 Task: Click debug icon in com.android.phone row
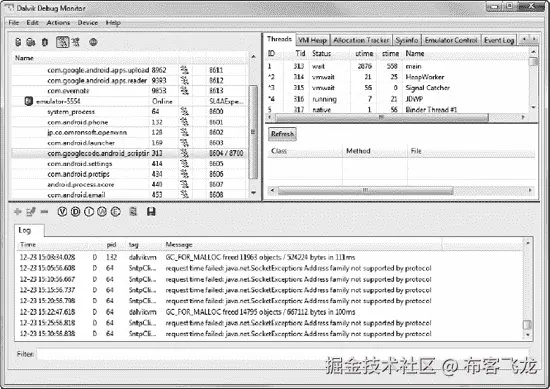click(185, 122)
